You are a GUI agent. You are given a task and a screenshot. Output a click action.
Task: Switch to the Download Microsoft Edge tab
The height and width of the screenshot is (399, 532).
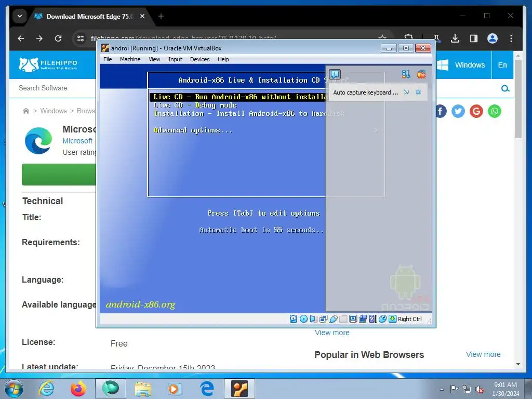point(90,16)
